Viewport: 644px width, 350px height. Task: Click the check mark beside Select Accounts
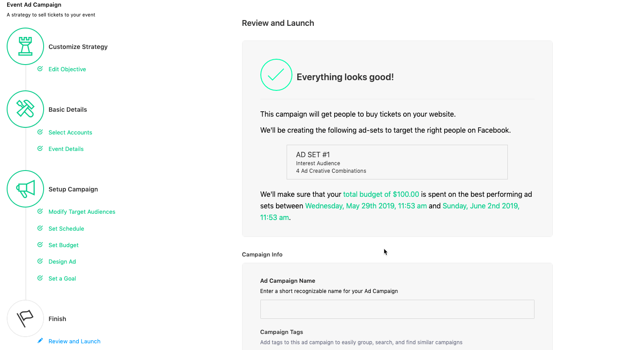click(x=40, y=132)
